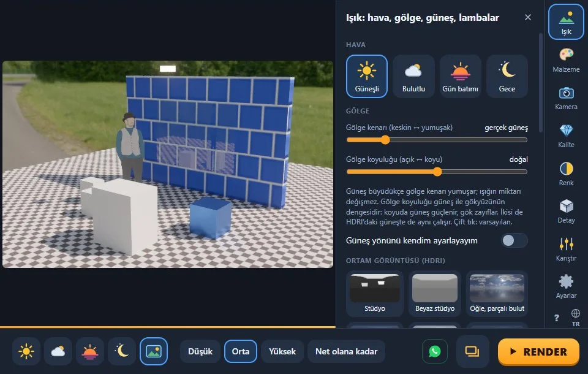This screenshot has height=374, width=588.
Task: Click the 'doğal' value label
Action: [x=518, y=159]
